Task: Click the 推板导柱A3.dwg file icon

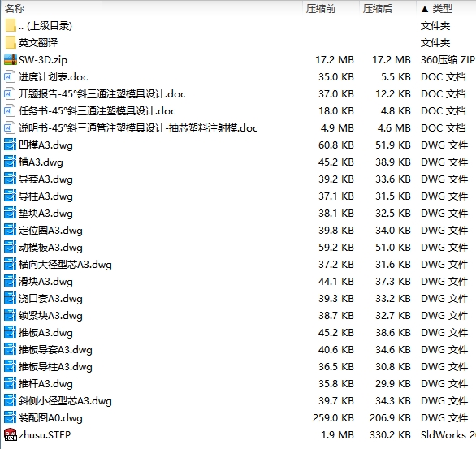Action: point(10,366)
